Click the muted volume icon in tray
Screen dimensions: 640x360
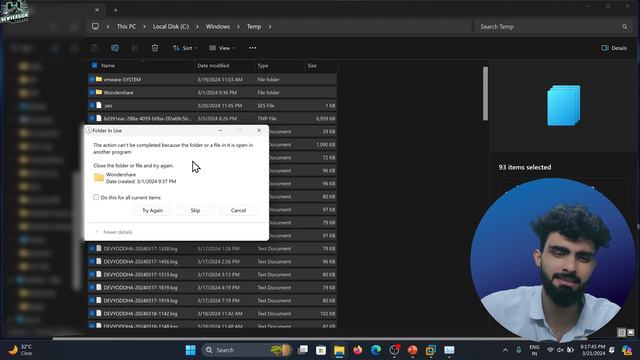tap(560, 350)
